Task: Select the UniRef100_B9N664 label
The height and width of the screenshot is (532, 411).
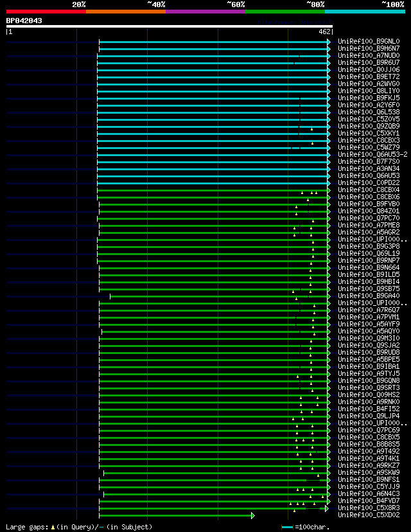Action: point(369,268)
